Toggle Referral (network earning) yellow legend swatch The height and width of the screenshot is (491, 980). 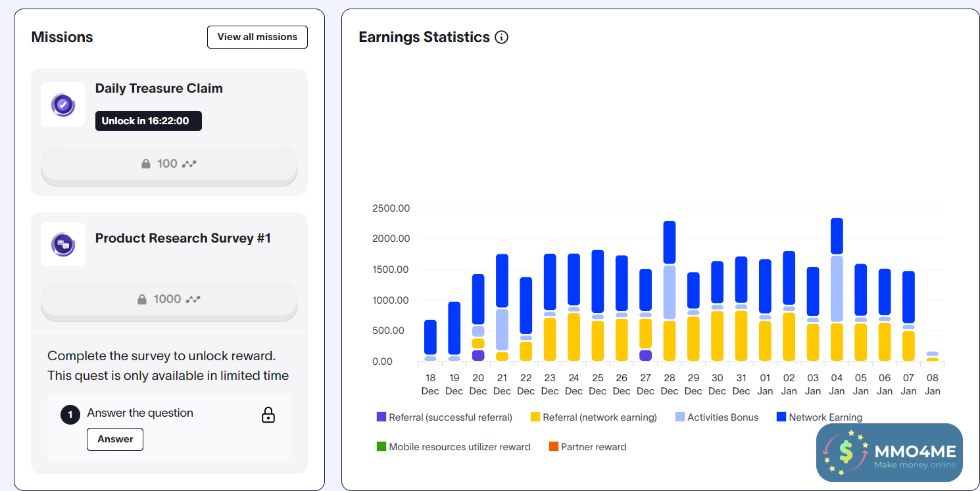pos(535,417)
